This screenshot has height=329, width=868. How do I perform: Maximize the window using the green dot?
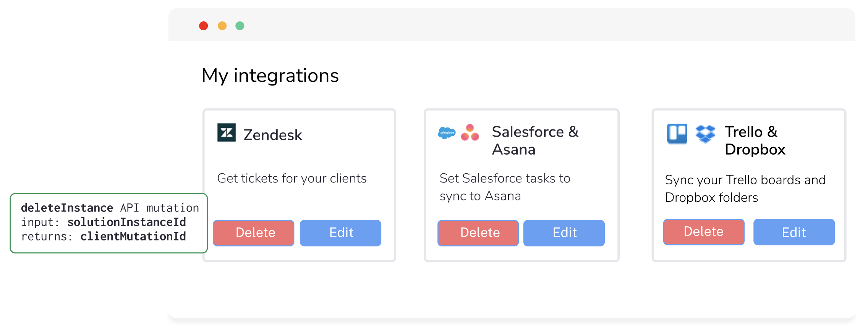[240, 26]
